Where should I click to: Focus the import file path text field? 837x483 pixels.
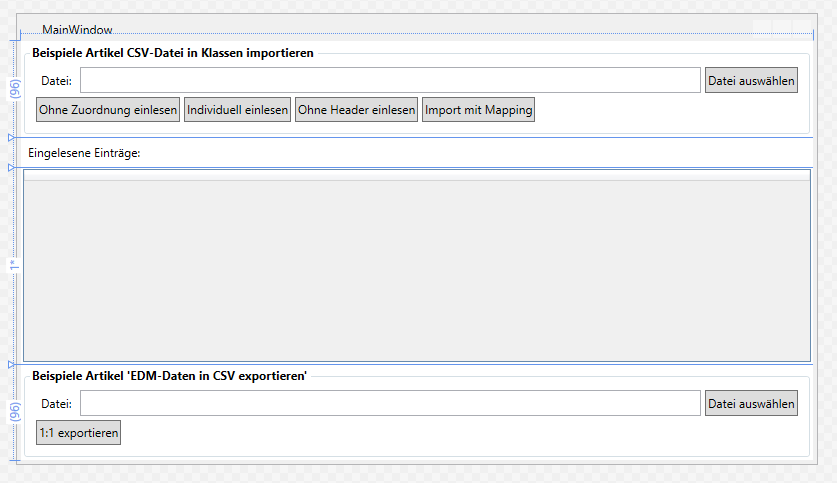pyautogui.click(x=390, y=80)
